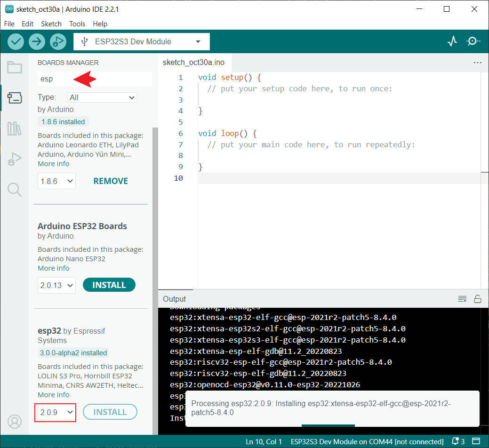Start Debugging with the debug play icon
The height and width of the screenshot is (448, 489).
pyautogui.click(x=58, y=41)
